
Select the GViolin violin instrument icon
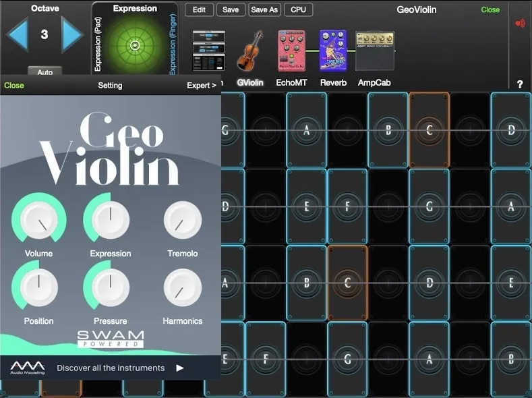pos(250,51)
